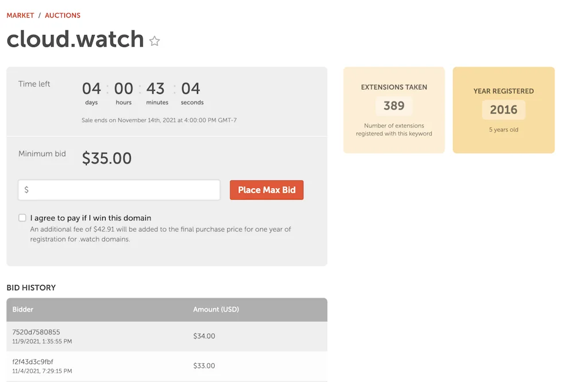Select the MARKET breadcrumb link

point(20,15)
